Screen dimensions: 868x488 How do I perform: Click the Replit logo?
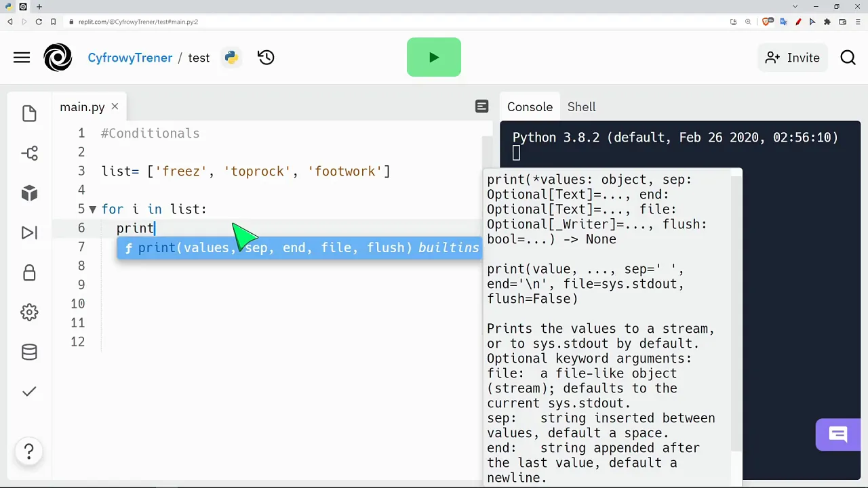coord(58,58)
